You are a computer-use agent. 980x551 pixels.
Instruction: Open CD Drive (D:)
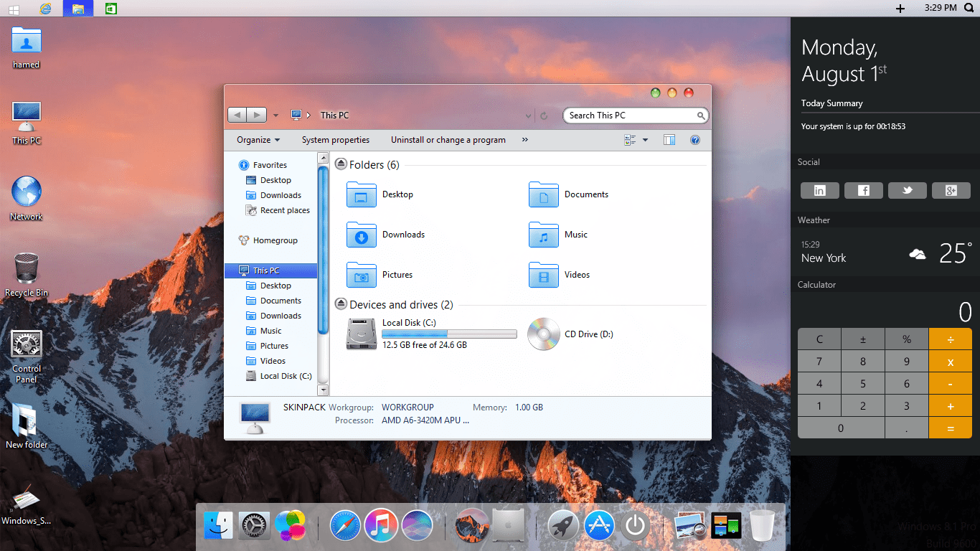570,334
